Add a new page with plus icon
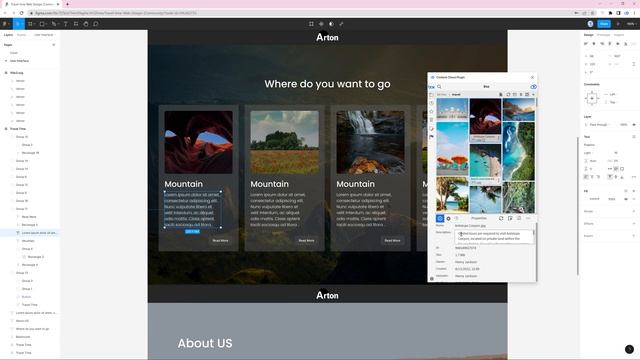 53,45
